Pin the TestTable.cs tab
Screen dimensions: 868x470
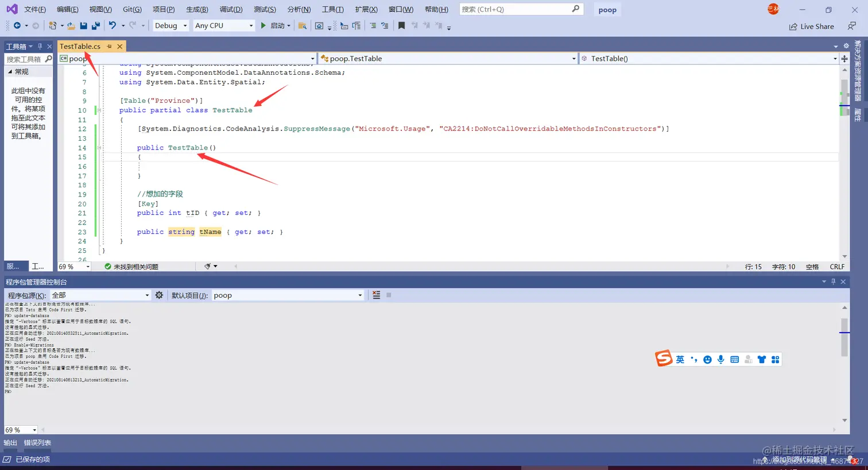[109, 47]
